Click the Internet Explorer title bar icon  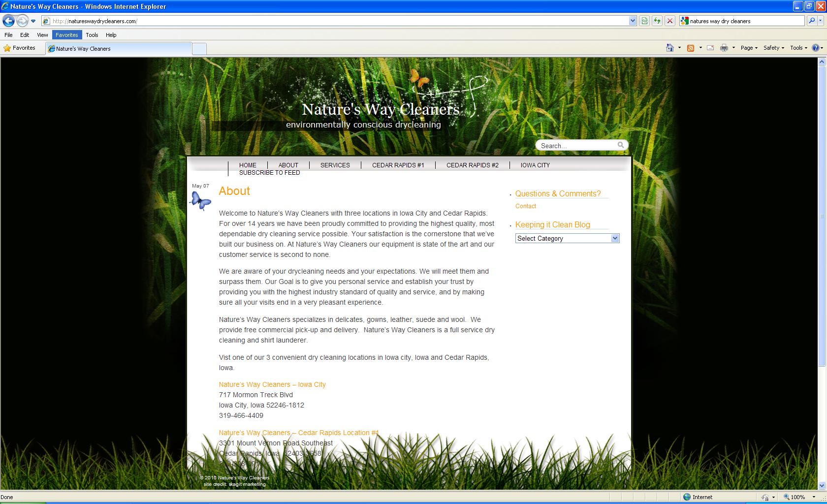point(5,6)
